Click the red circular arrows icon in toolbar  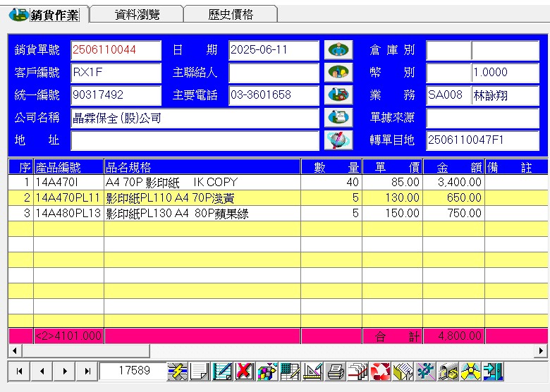tap(381, 372)
